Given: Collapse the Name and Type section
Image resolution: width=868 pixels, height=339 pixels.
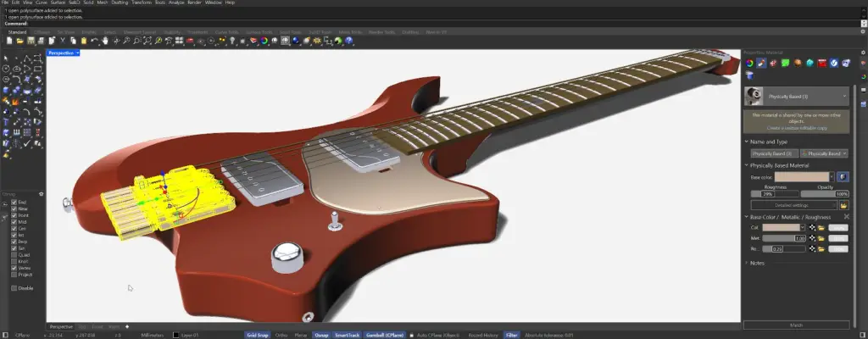Looking at the screenshot, I should (746, 142).
